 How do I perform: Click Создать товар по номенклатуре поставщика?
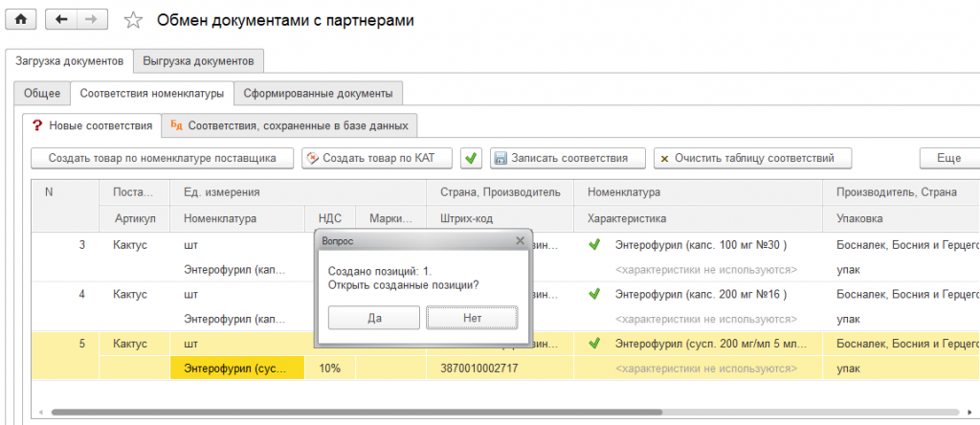point(163,158)
